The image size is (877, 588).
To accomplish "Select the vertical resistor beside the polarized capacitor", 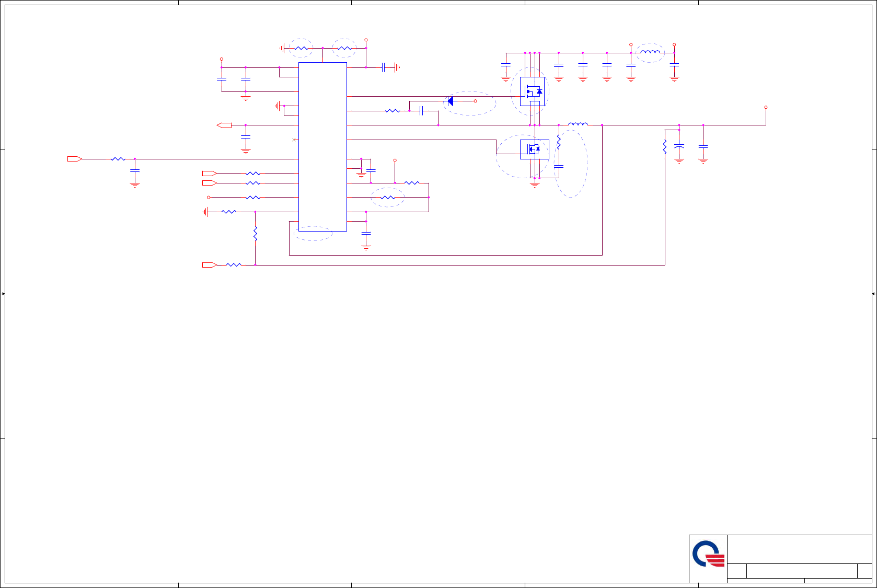I will (x=665, y=147).
